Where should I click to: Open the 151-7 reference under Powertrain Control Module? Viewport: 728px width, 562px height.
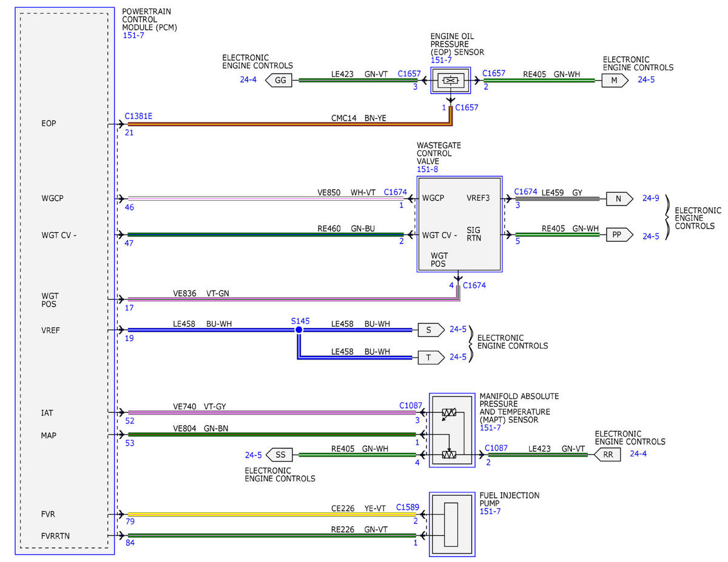[x=133, y=36]
